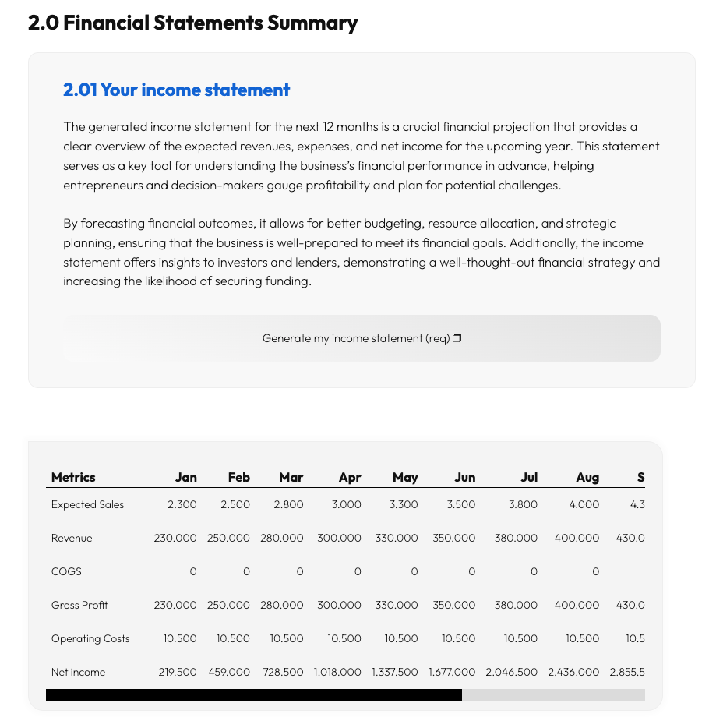
Task: Click the grey scrollbar track right of thumb
Action: tap(553, 695)
